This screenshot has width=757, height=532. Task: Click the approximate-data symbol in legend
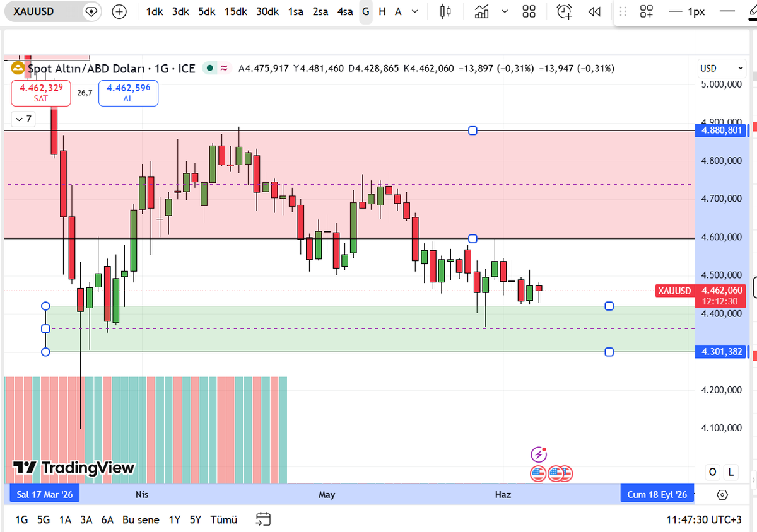point(223,68)
